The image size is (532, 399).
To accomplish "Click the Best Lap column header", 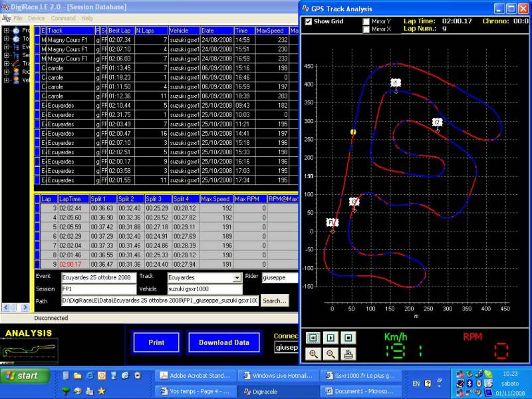I will tap(121, 31).
